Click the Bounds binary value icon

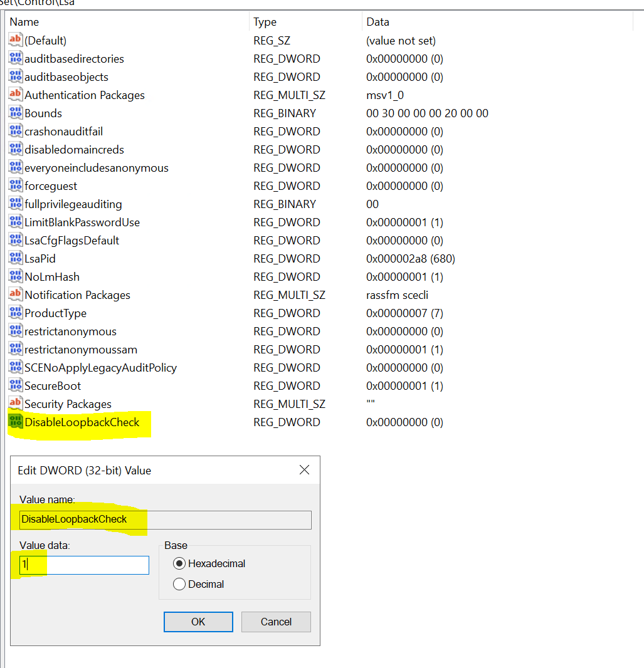[15, 113]
